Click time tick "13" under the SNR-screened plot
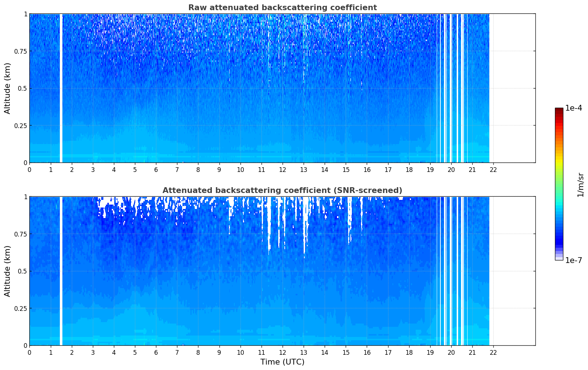 (304, 352)
